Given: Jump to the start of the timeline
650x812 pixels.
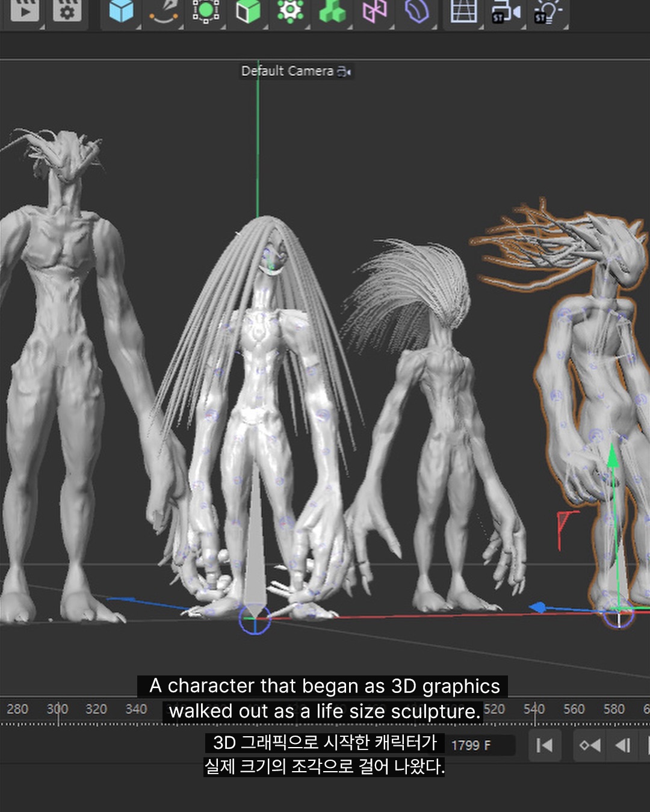Looking at the screenshot, I should [x=545, y=745].
